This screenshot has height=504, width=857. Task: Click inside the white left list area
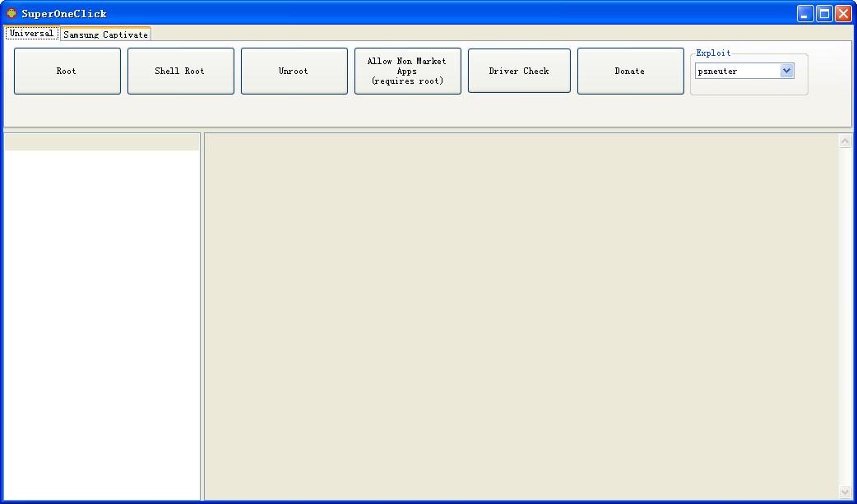102,321
